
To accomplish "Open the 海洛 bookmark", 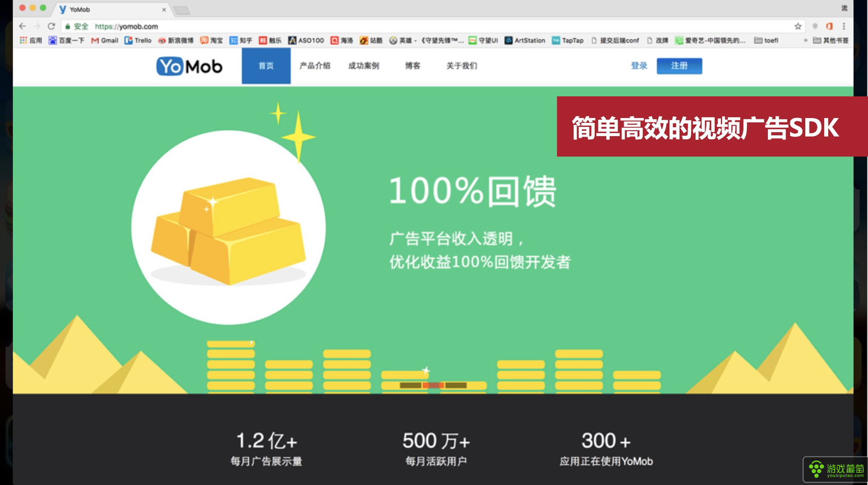I will click(342, 40).
